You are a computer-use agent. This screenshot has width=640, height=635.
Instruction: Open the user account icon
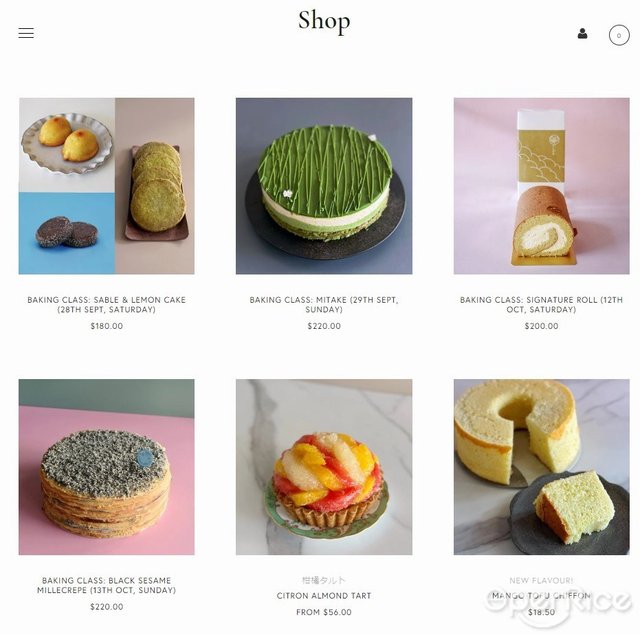click(582, 33)
